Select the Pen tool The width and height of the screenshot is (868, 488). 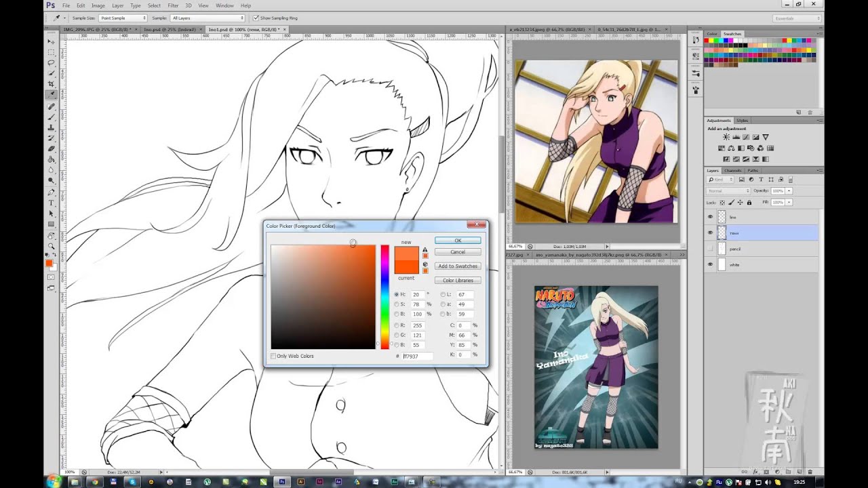[x=51, y=192]
